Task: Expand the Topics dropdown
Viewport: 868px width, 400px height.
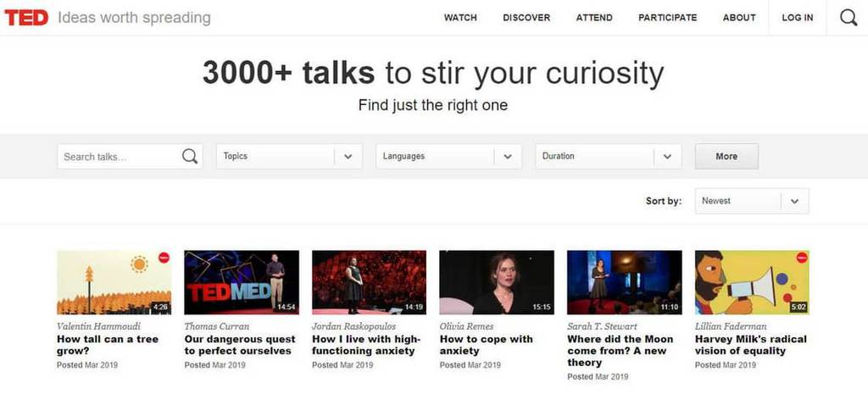Action: (x=289, y=157)
